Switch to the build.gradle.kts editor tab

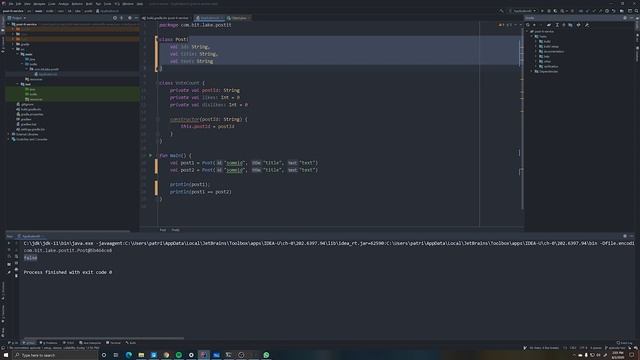tap(165, 18)
